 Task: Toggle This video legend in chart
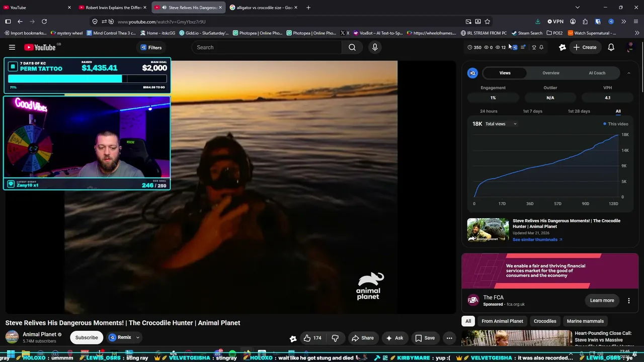point(616,124)
